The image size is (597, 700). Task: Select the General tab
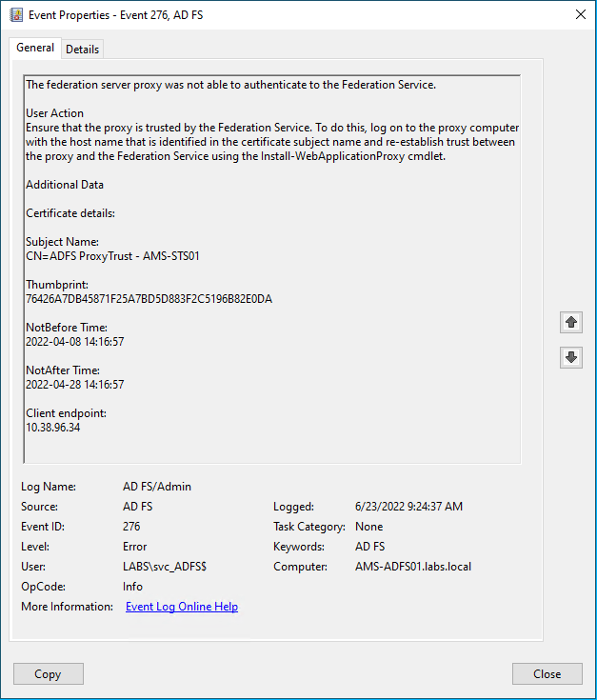pyautogui.click(x=35, y=49)
